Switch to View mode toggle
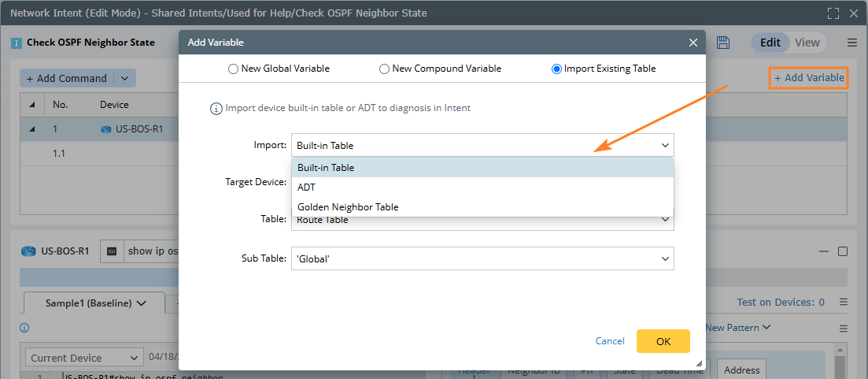 807,43
